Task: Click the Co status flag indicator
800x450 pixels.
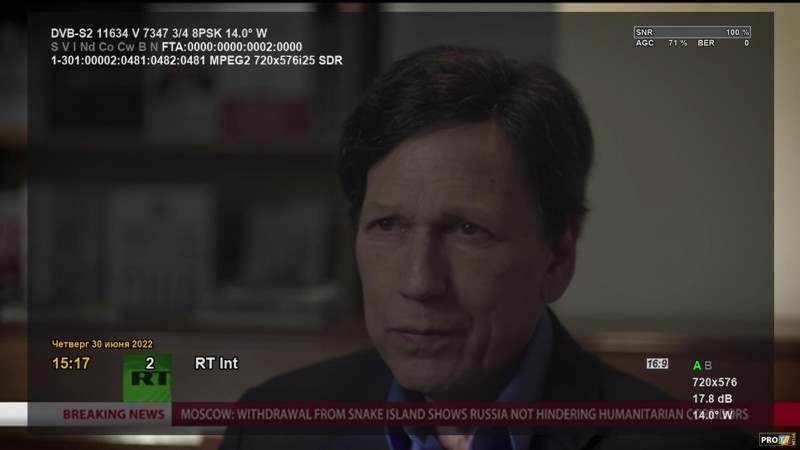Action: pos(106,47)
